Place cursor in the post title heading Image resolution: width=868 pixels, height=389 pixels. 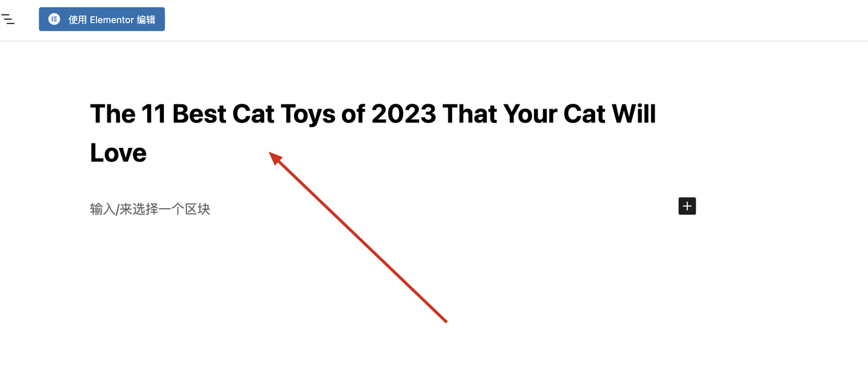373,133
